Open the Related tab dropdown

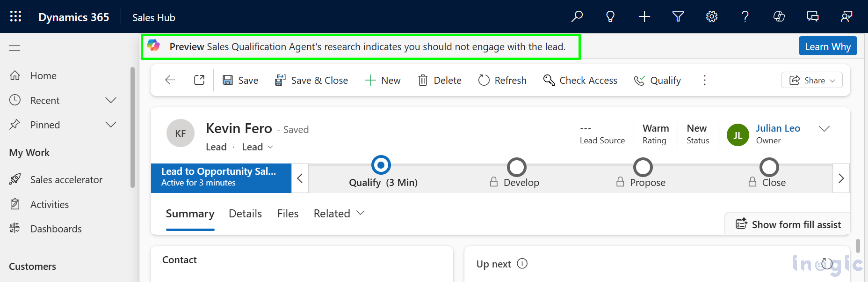[x=339, y=214]
